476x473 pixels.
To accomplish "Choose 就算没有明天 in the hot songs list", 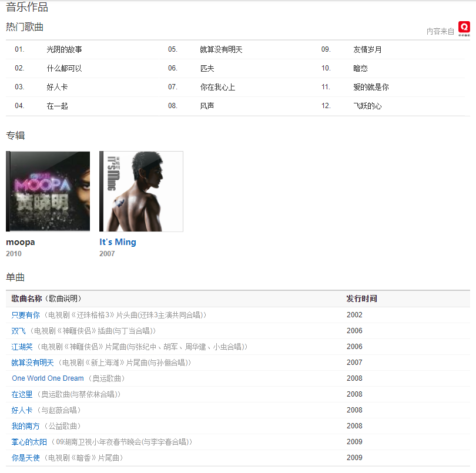I will pyautogui.click(x=221, y=49).
